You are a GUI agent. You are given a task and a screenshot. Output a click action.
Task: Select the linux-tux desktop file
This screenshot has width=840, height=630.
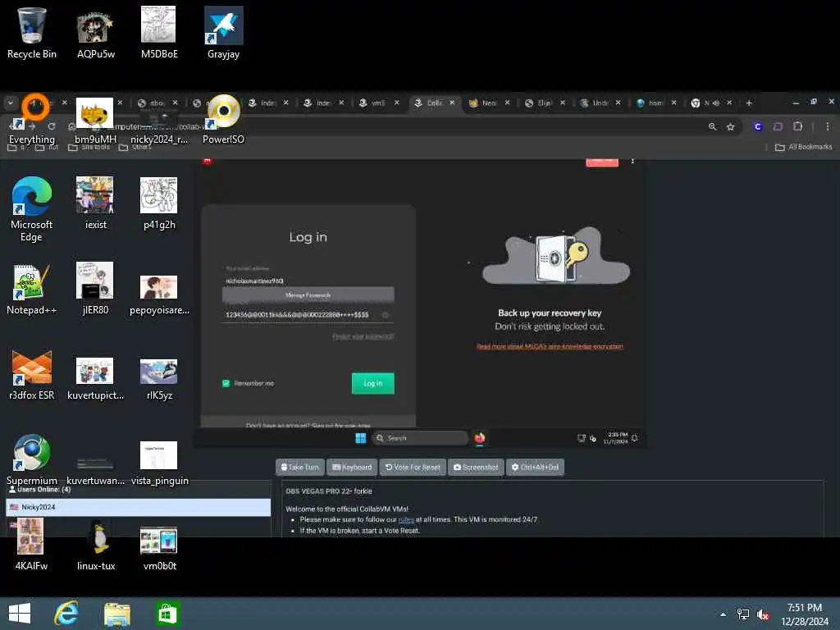click(x=96, y=545)
